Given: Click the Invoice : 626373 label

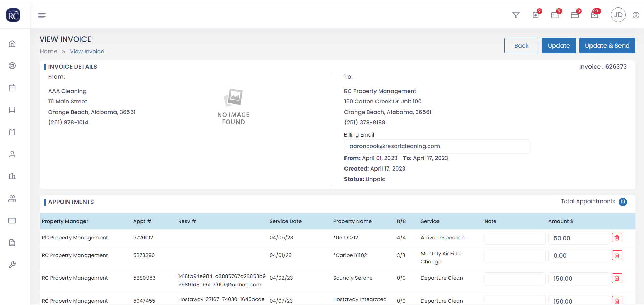Looking at the screenshot, I should coord(603,67).
